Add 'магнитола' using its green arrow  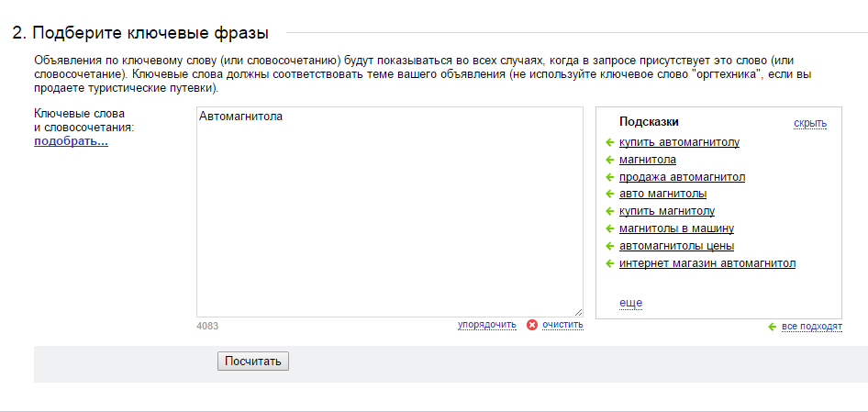[x=610, y=160]
